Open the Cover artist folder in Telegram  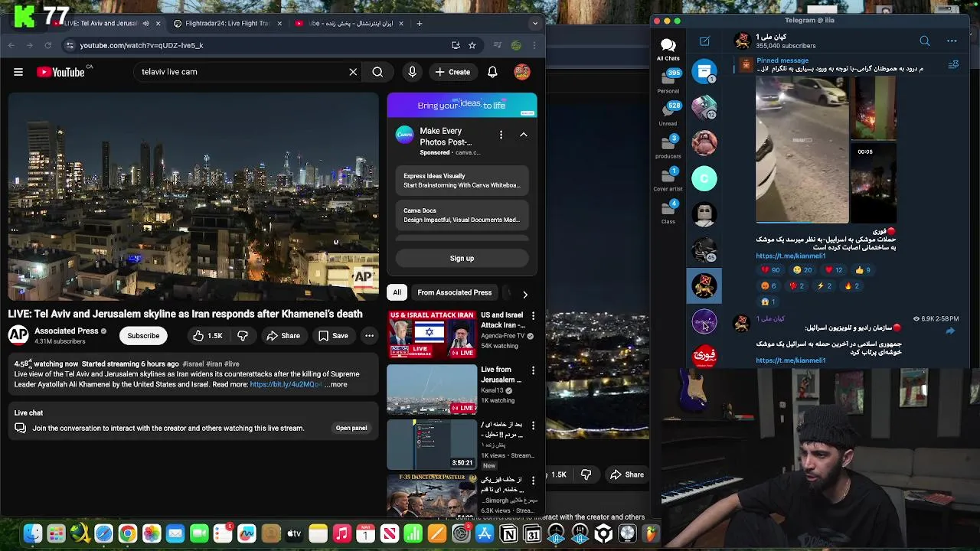click(668, 179)
